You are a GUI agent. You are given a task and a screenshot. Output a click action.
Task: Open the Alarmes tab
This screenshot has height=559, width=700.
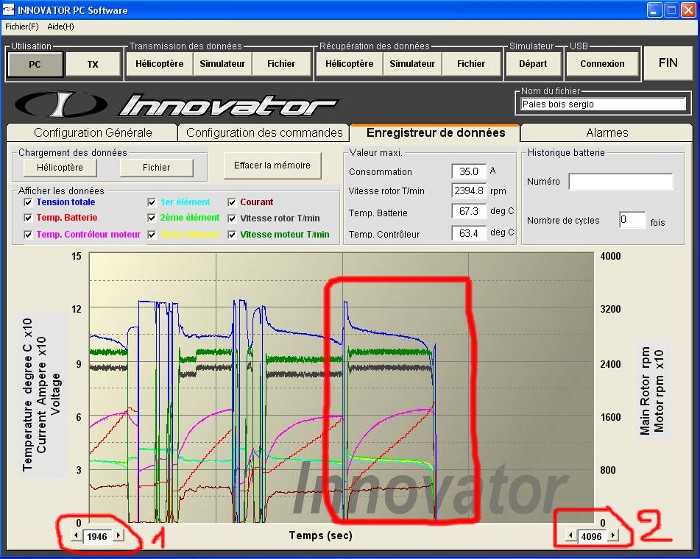click(607, 133)
